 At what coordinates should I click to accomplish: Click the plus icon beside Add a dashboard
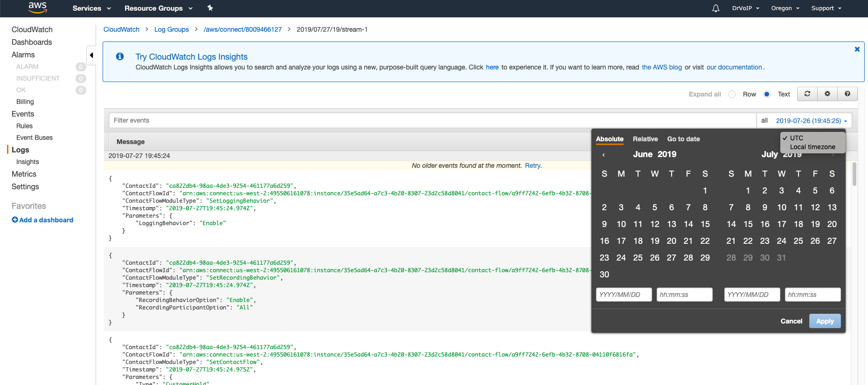15,220
